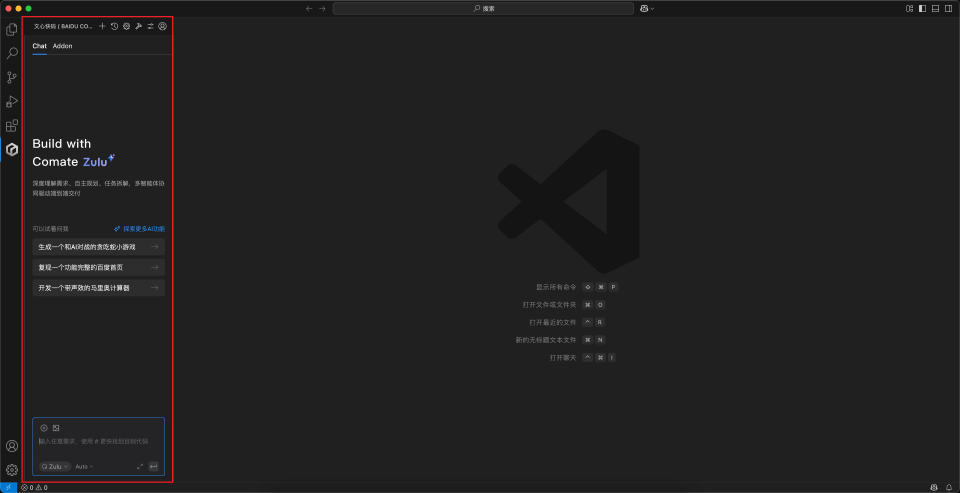Open the Explorer view in activity bar

[x=12, y=29]
